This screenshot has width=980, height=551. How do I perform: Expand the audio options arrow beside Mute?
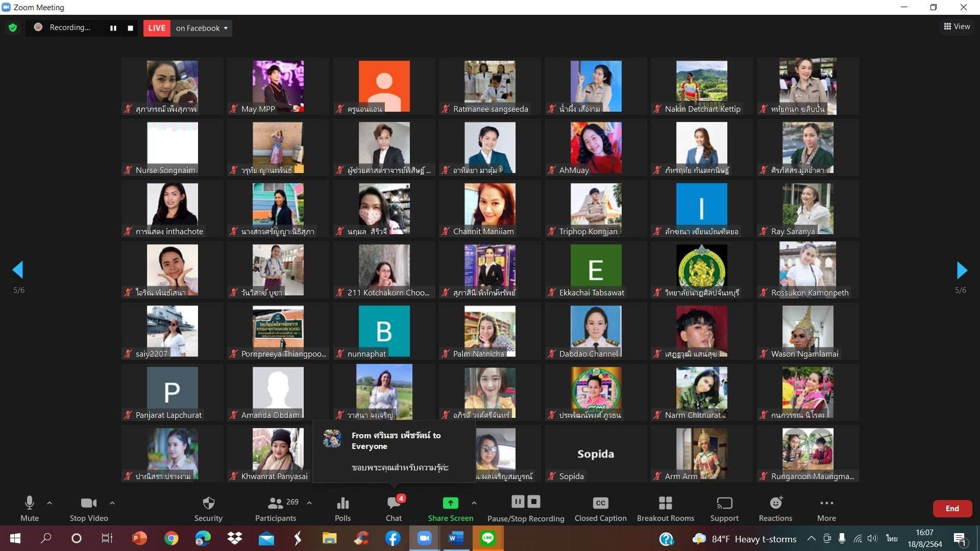point(50,503)
